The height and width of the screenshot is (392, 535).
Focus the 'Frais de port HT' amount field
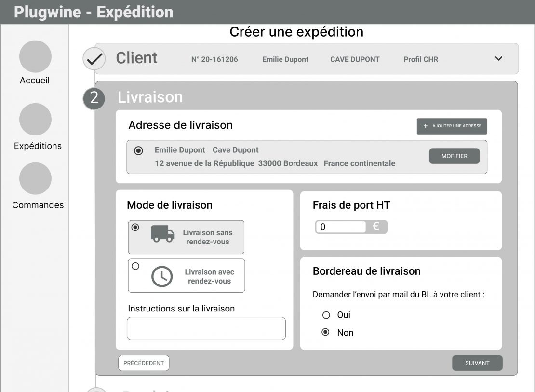[x=341, y=227]
